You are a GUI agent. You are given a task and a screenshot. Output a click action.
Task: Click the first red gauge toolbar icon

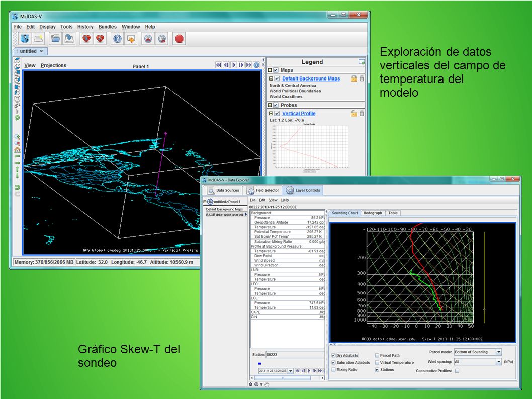click(148, 39)
